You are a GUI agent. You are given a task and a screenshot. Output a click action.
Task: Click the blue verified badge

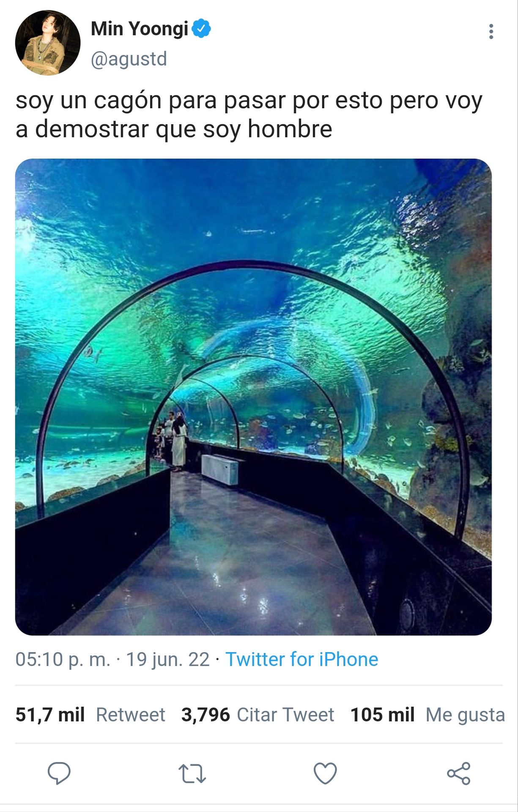[x=202, y=28]
